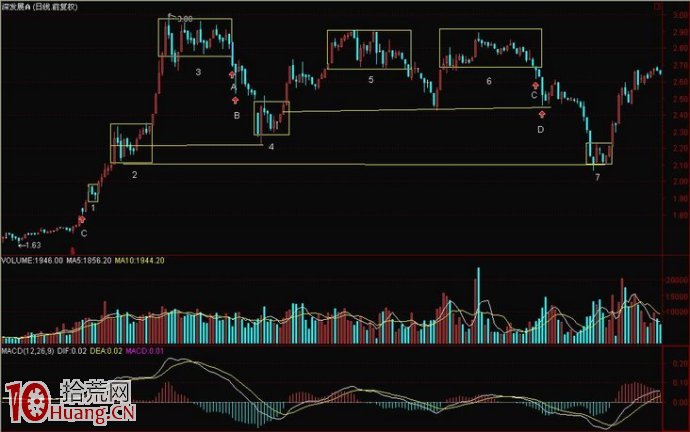Click the 2.00 price axis label
This screenshot has width=690, height=432.
tap(680, 181)
